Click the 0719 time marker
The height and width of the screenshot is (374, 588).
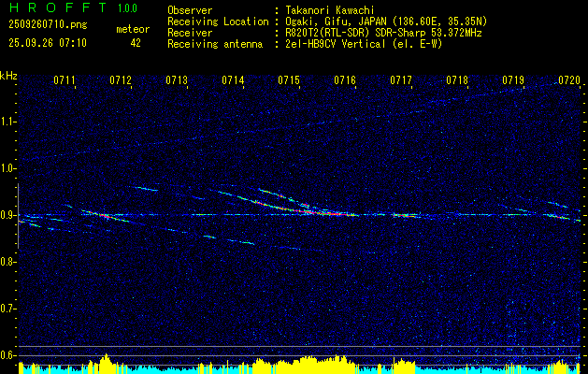point(513,80)
